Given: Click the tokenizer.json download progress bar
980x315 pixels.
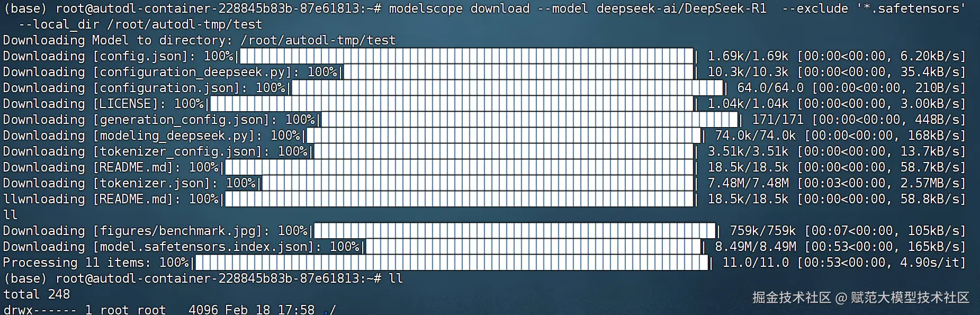Looking at the screenshot, I should [x=477, y=183].
